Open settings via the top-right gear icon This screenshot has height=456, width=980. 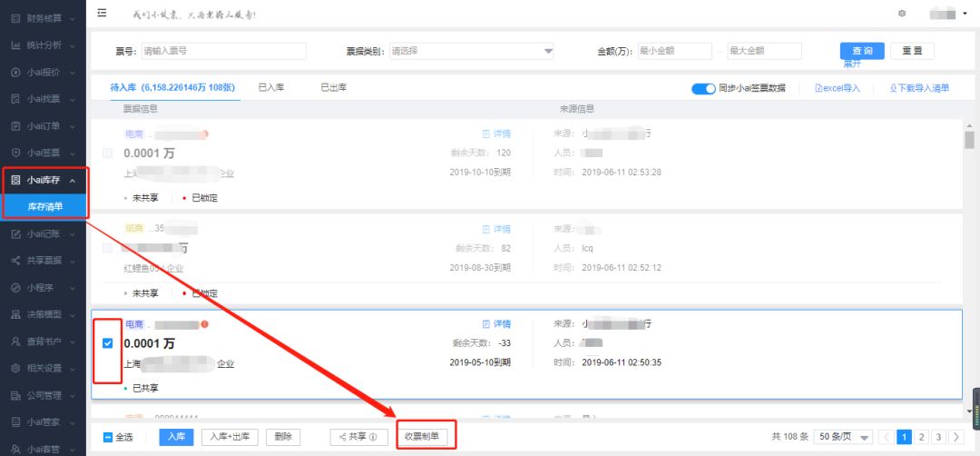pyautogui.click(x=902, y=14)
